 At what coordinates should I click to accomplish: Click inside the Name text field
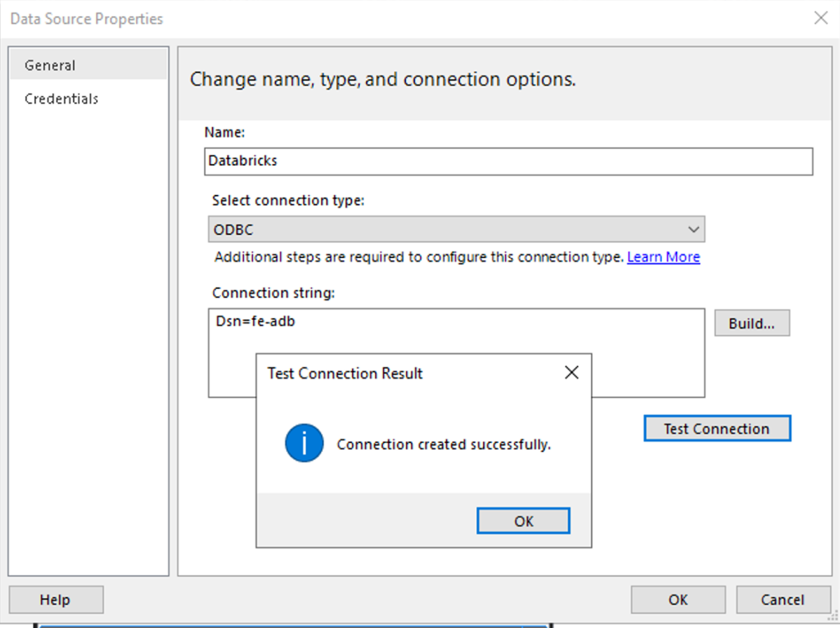[x=508, y=161]
